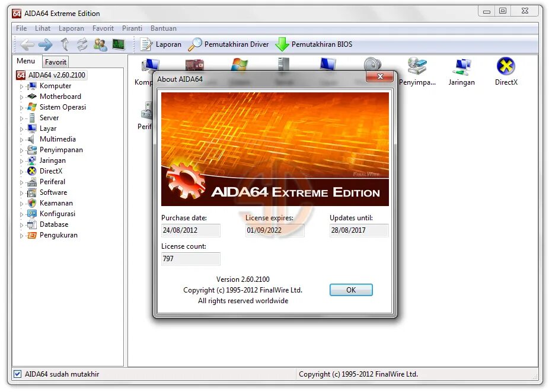Screen dimensions: 549x392
Task: Click the Purchase date field 24/08/2012
Action: [191, 230]
